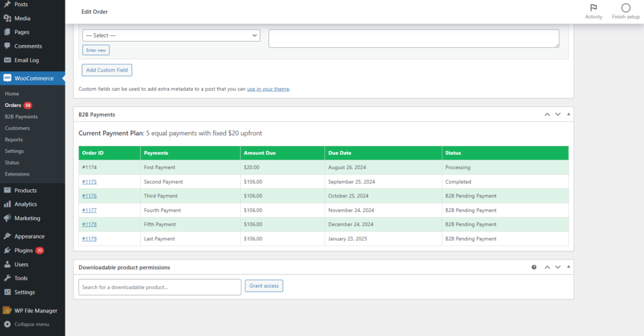Screen dimensions: 644x336
Task: Move Downloadable product permissions panel up
Action: [547, 267]
